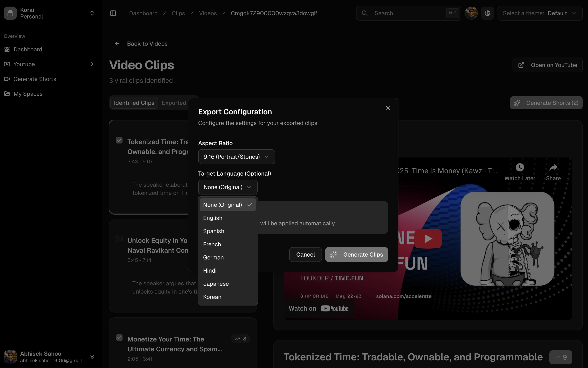This screenshot has height=368, width=588.
Task: Open Generate Shorts in the sidebar
Action: 35,79
